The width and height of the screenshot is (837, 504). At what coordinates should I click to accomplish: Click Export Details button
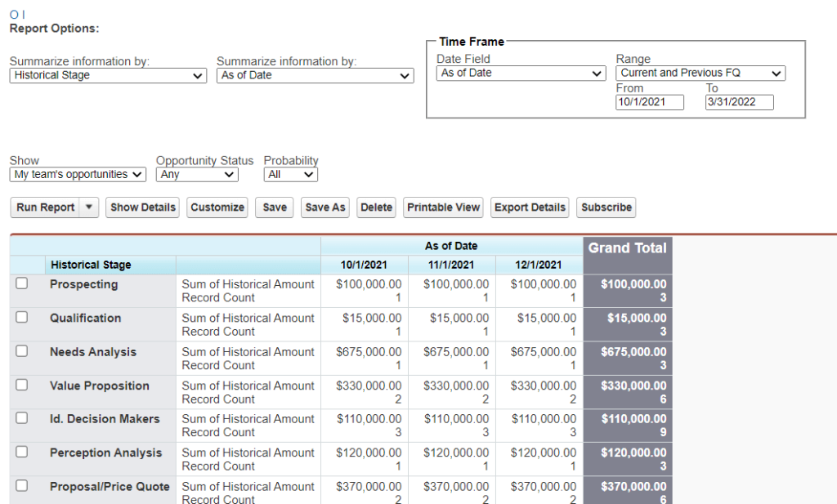coord(530,207)
